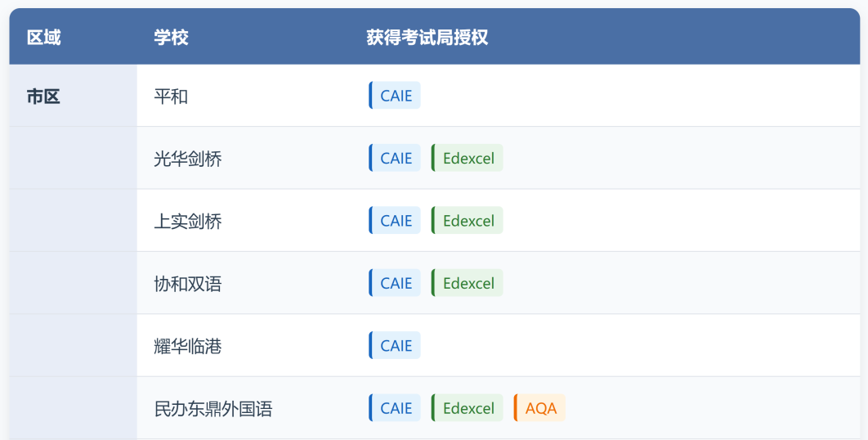The height and width of the screenshot is (440, 868).
Task: Click the school name 上实剑桥
Action: tap(188, 221)
